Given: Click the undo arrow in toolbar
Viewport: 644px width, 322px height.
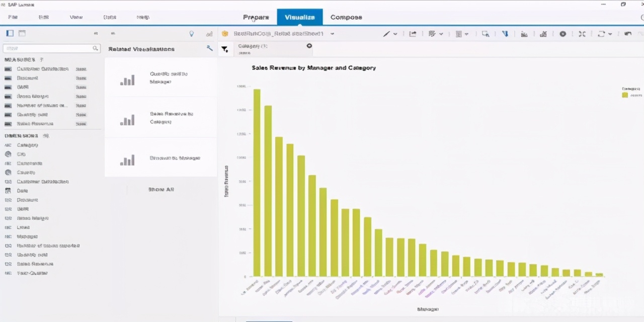Looking at the screenshot, I should [x=627, y=34].
